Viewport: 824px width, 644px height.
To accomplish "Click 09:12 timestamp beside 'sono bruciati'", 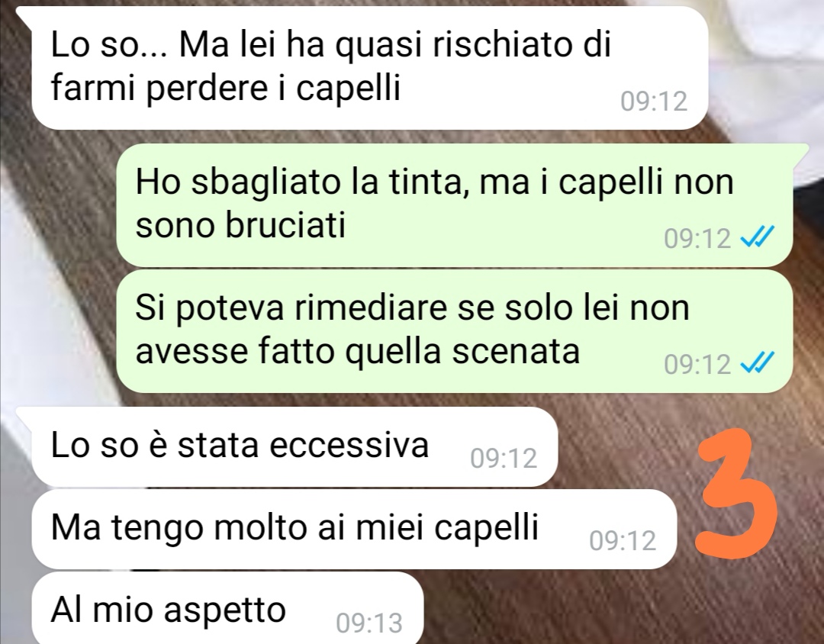I will pyautogui.click(x=697, y=239).
